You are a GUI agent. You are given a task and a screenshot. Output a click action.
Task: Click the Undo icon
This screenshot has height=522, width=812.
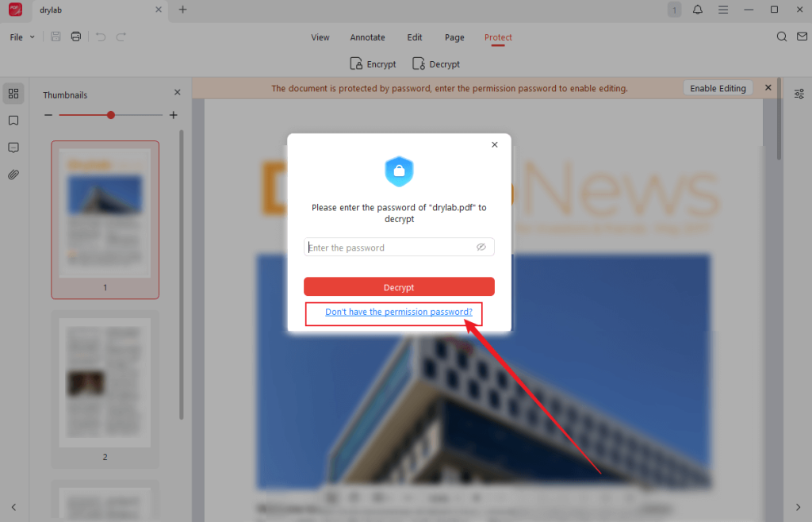(101, 36)
